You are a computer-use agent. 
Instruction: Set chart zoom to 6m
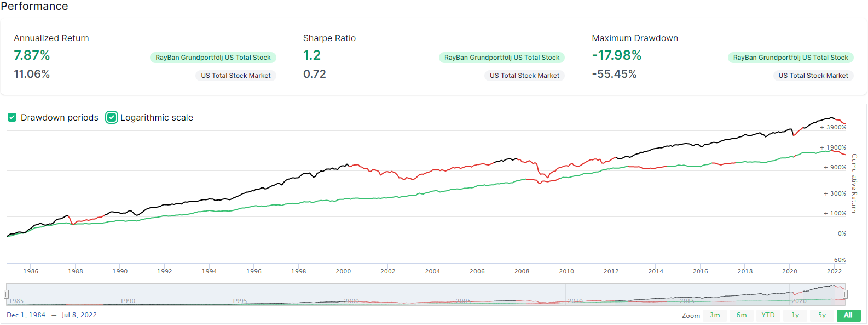[742, 315]
